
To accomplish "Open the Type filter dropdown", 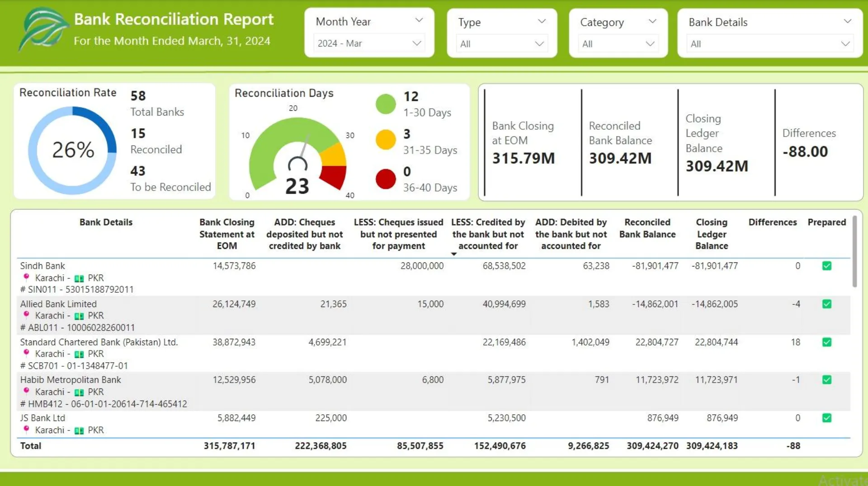I will point(501,44).
